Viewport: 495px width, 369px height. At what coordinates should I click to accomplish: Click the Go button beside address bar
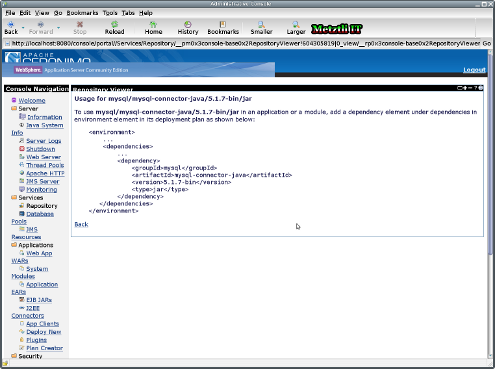tap(487, 43)
